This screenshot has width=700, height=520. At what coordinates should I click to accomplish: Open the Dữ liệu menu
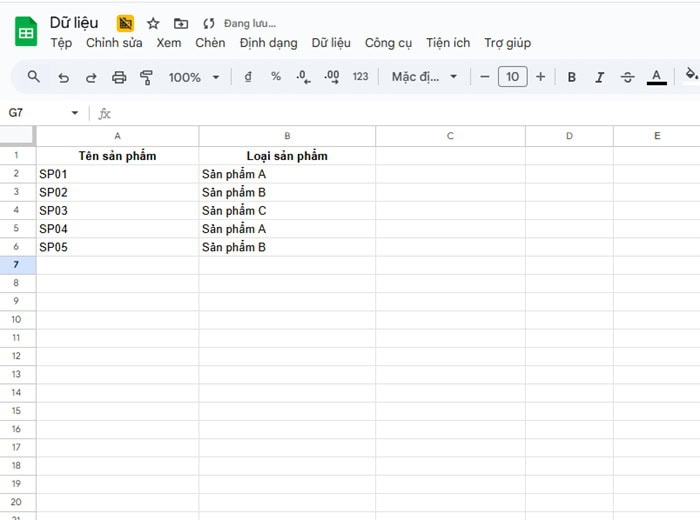click(331, 43)
